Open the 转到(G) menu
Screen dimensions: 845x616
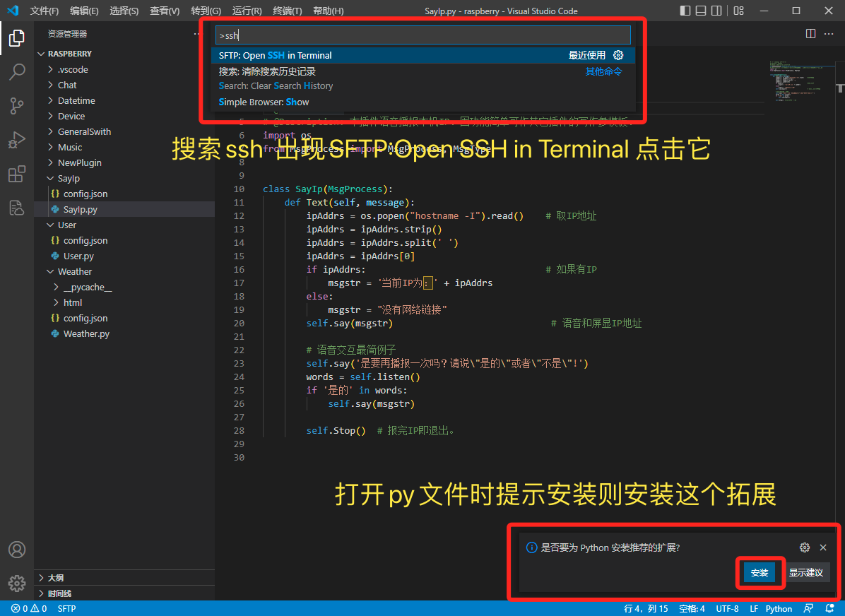point(206,11)
